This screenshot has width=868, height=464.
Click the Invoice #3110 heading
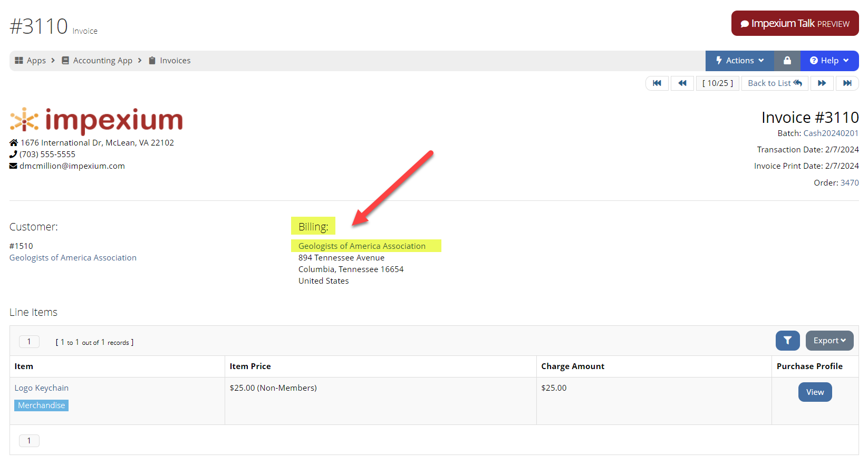coord(810,118)
